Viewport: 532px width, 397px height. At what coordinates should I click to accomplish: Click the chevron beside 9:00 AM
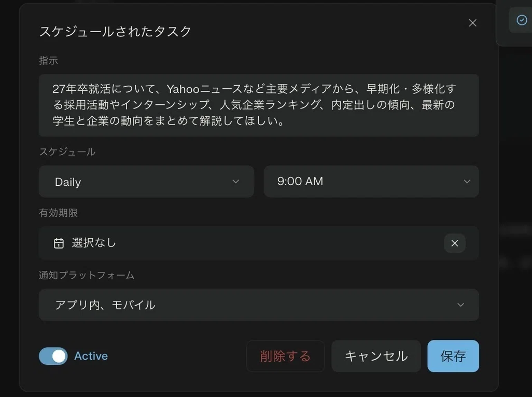click(x=467, y=182)
